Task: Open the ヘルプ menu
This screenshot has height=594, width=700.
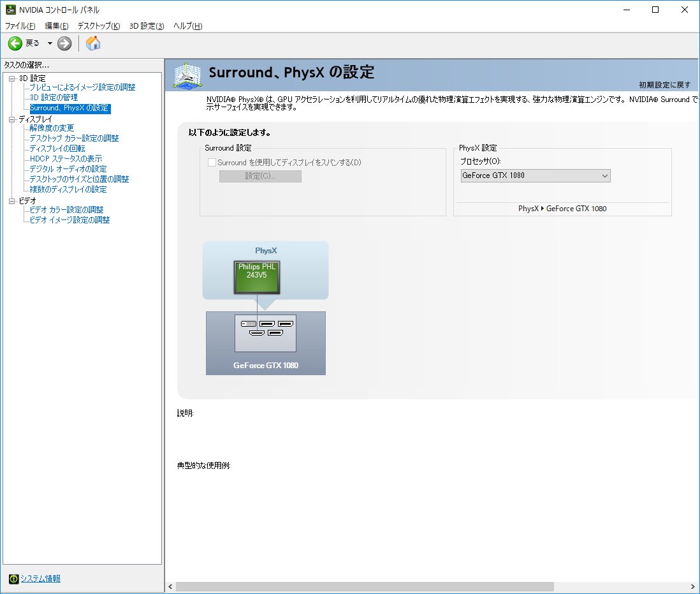Action: 187,26
